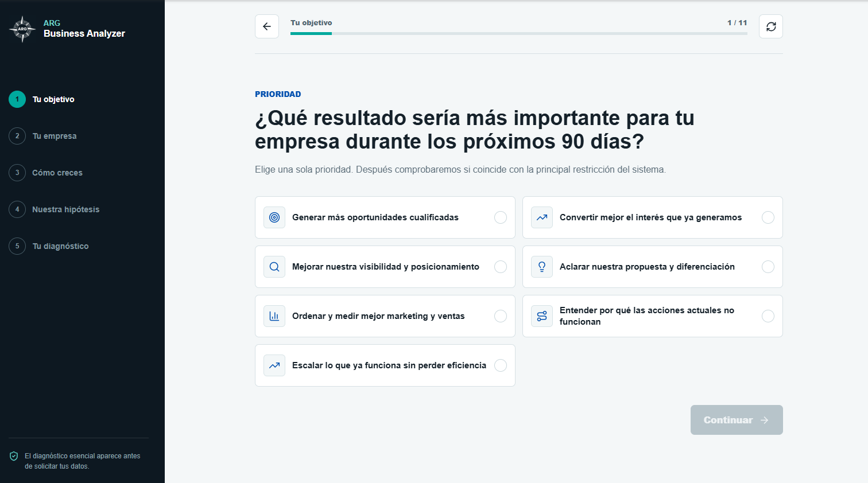Click the refresh restart icon

coord(771,26)
